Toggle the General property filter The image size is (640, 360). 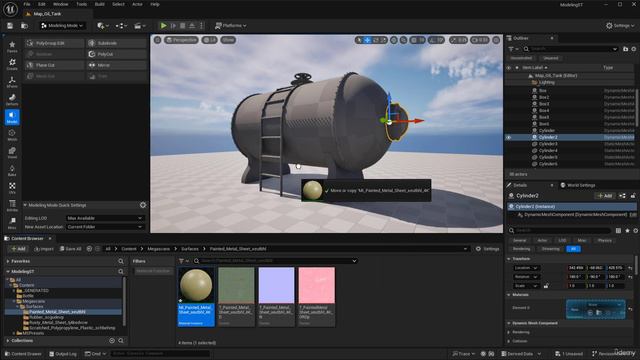(520, 240)
